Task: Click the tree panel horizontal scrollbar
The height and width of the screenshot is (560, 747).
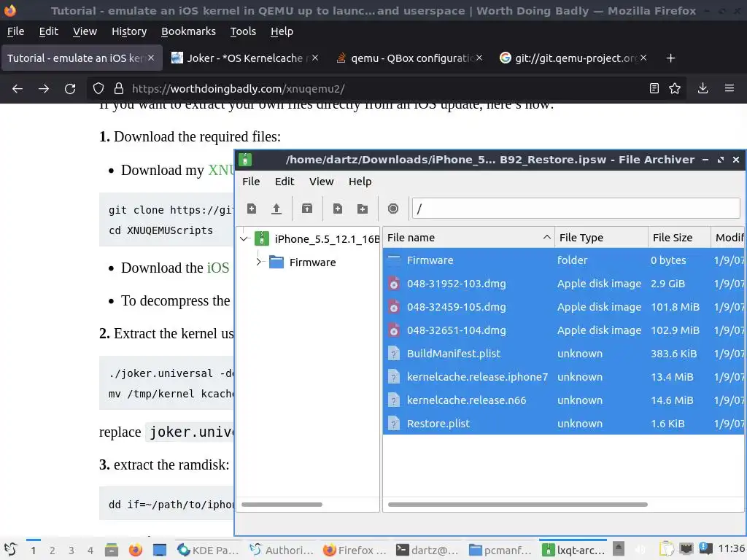Action: point(282,505)
